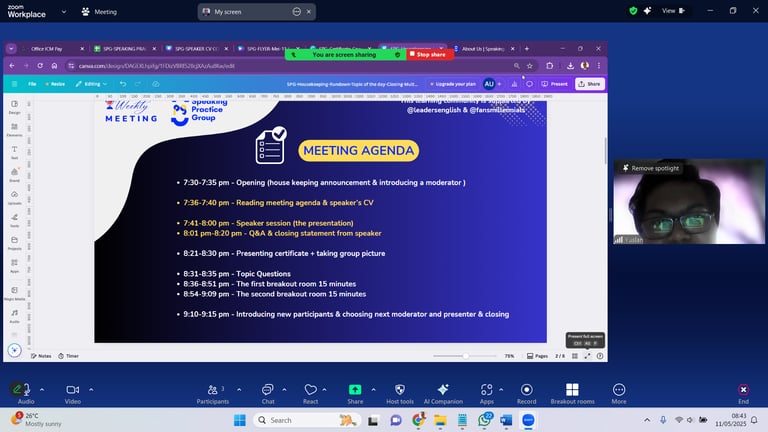Click the Canva redo arrow
This screenshot has height=432, width=768.
(138, 84)
